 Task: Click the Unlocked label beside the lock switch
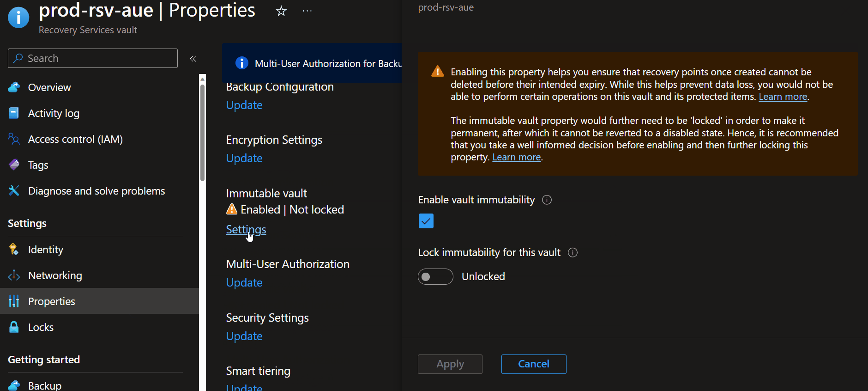point(483,276)
